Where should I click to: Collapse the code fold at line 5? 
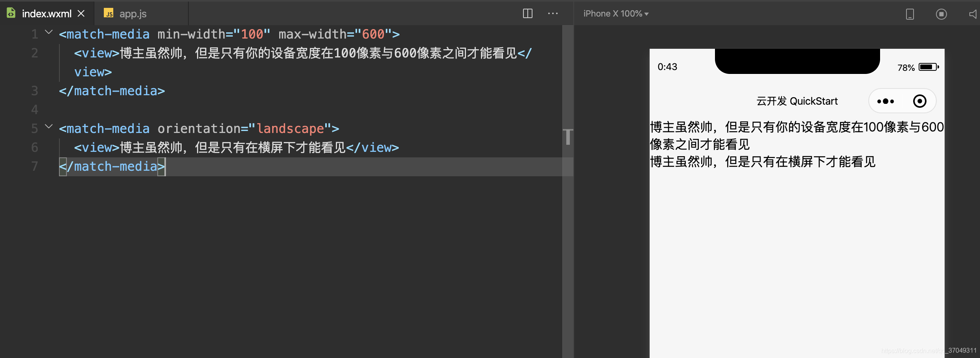[x=49, y=127]
